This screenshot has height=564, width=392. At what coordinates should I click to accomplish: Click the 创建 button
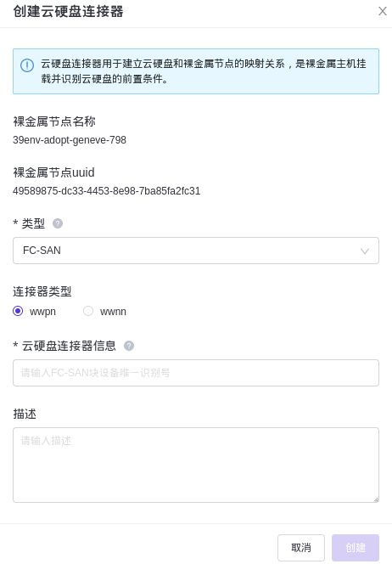356,548
